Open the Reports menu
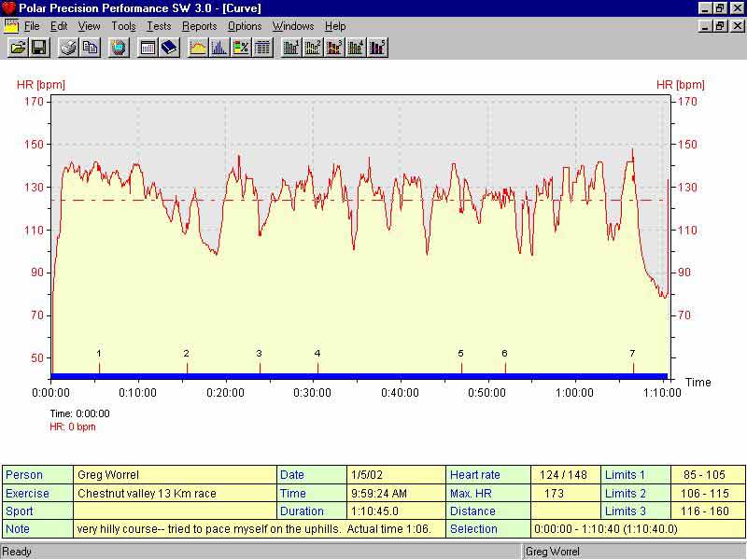The width and height of the screenshot is (747, 560). tap(199, 26)
